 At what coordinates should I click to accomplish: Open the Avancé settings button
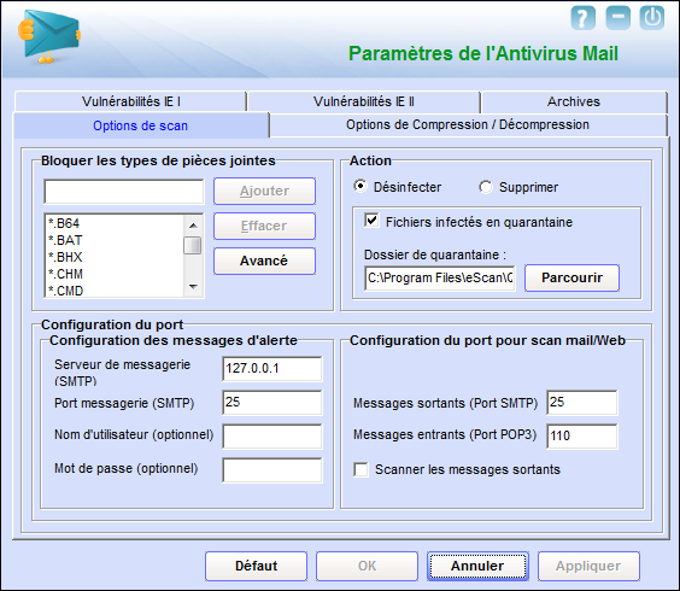click(265, 261)
